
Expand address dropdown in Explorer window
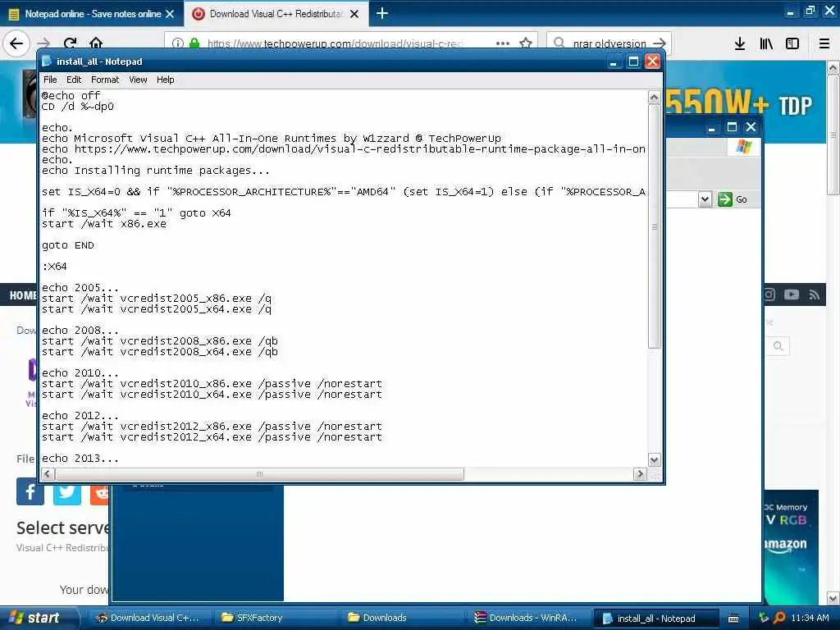tap(705, 199)
